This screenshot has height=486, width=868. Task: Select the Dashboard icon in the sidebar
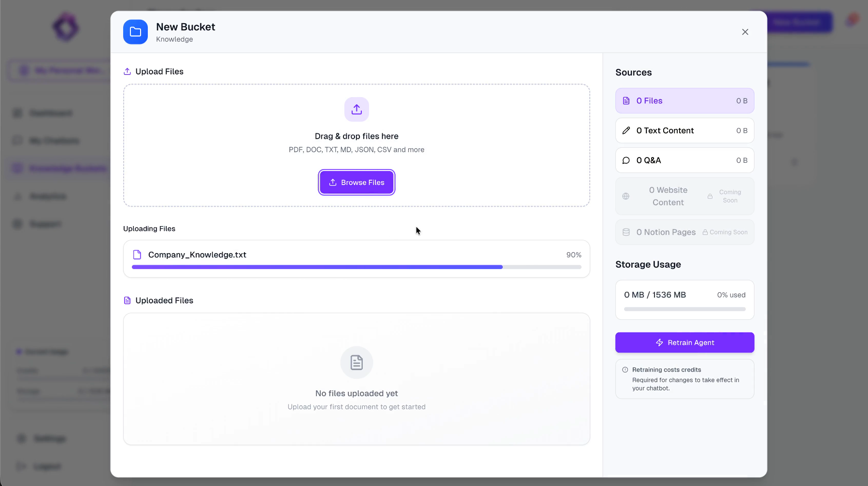[x=17, y=113]
